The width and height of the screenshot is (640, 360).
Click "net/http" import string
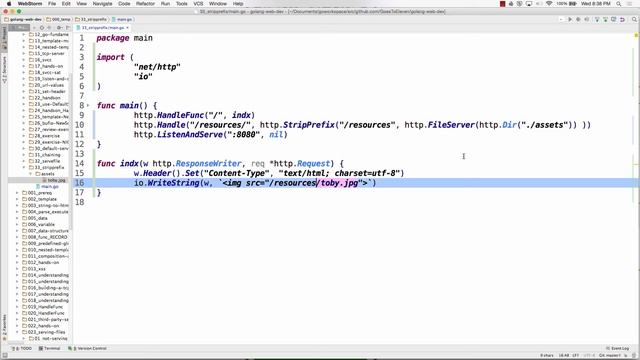click(157, 67)
